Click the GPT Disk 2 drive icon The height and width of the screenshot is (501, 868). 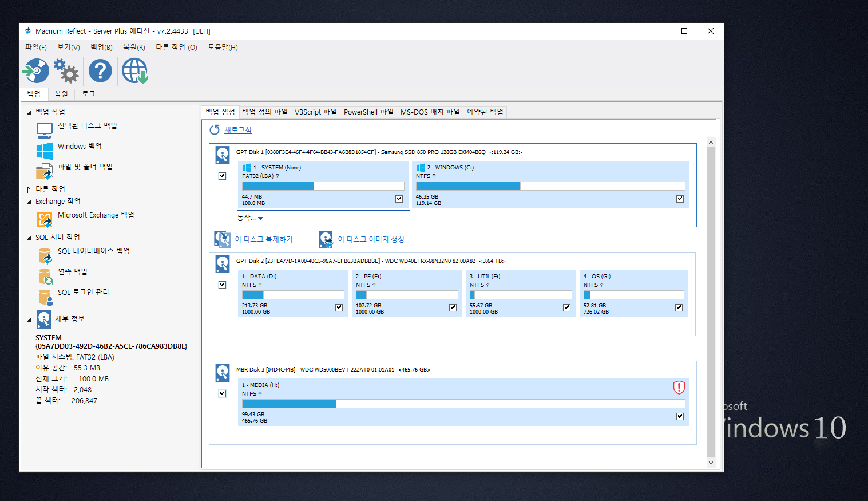click(x=223, y=263)
